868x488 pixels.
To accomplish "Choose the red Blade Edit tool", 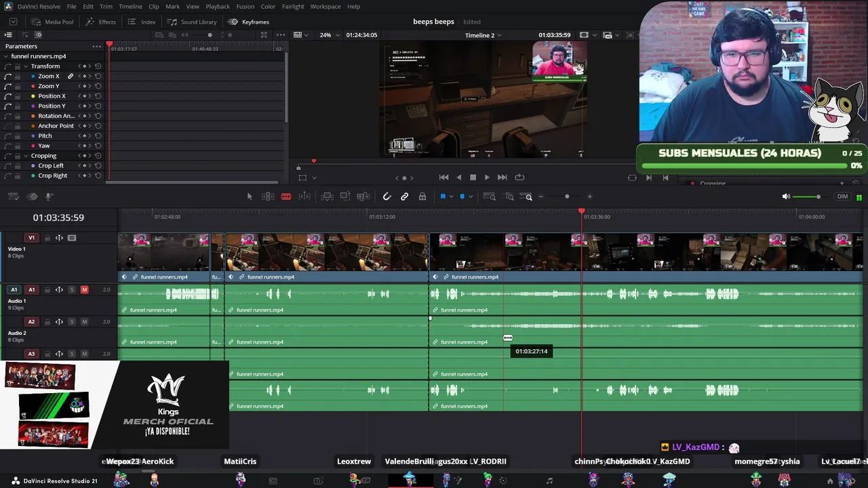I will pyautogui.click(x=286, y=197).
